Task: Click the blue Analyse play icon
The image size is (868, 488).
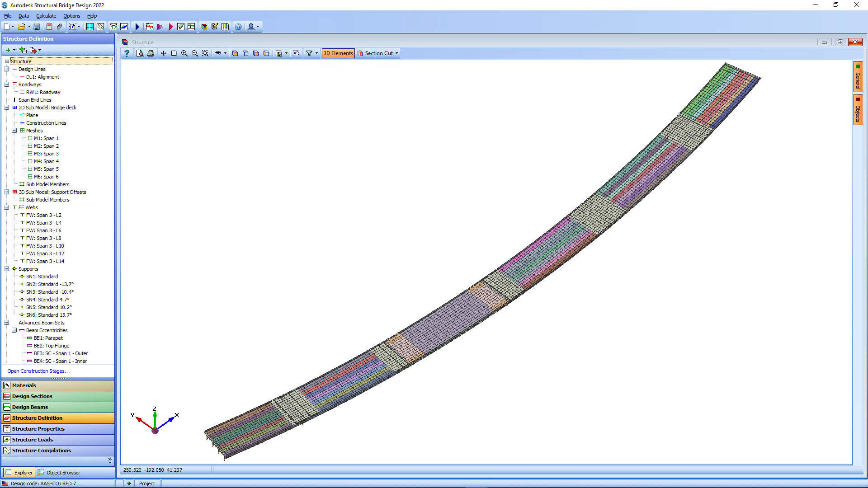Action: pos(137,27)
